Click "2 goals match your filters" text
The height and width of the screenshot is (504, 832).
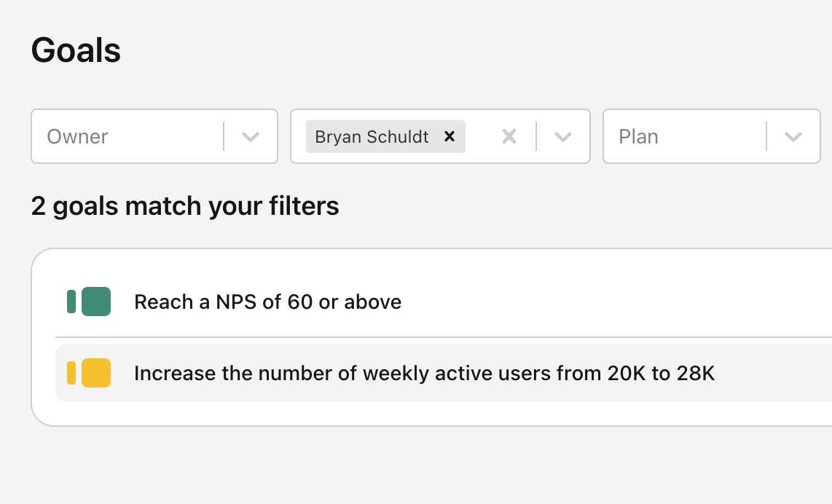(185, 206)
